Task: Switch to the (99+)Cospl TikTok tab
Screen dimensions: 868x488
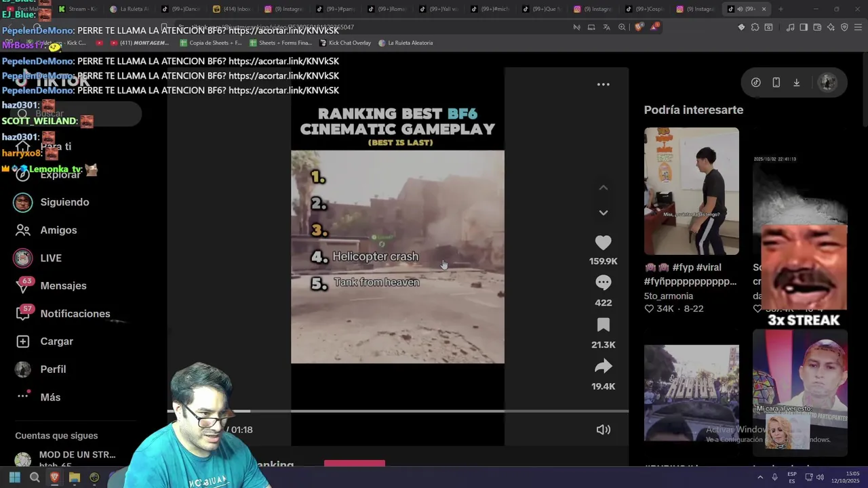Action: (x=644, y=9)
